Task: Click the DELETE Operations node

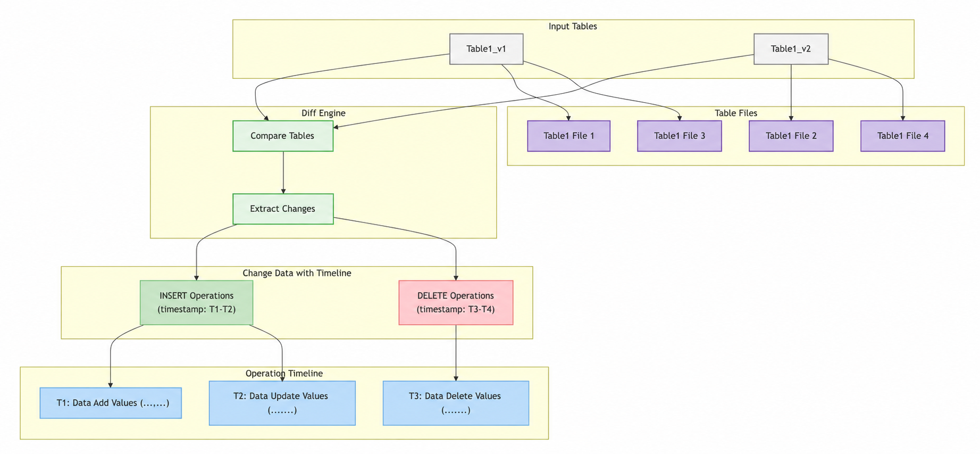Action: [456, 302]
